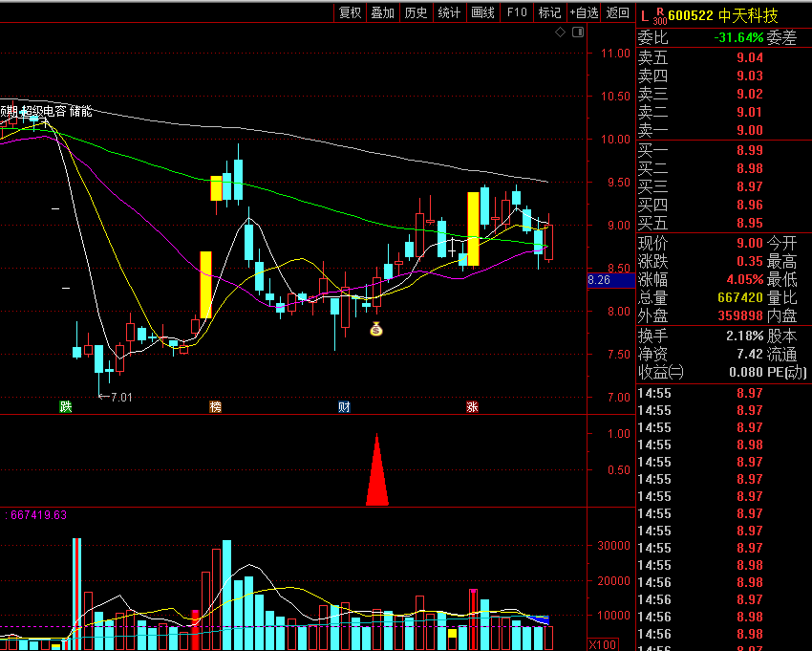This screenshot has width=812, height=651.
Task: Click the 净资 value 7.42
Action: tap(750, 354)
